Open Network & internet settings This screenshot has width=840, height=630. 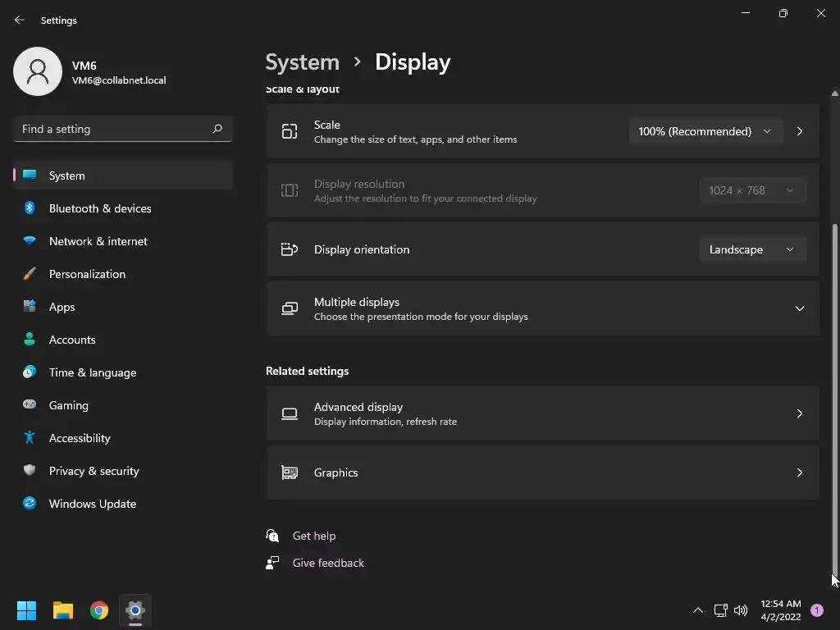coord(98,241)
